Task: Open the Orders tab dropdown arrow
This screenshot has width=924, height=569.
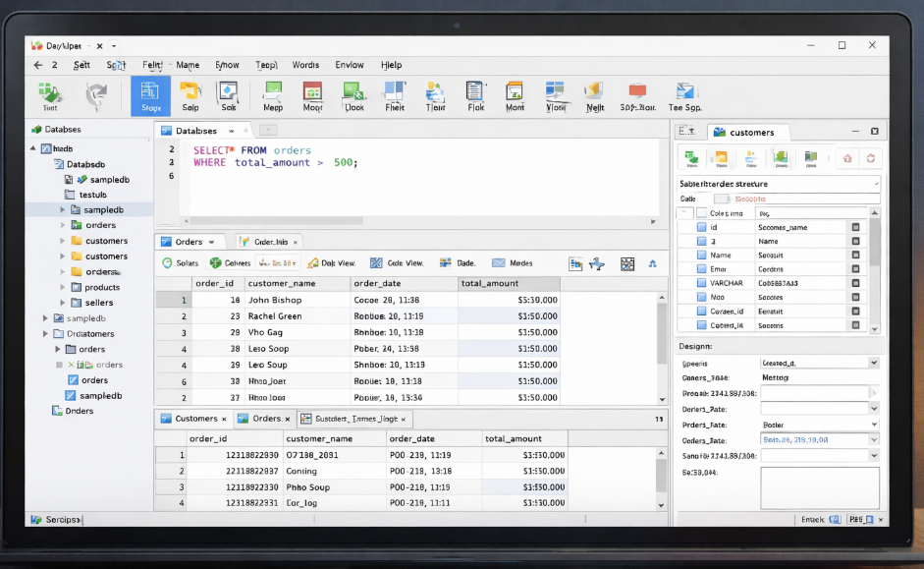Action: pyautogui.click(x=211, y=242)
